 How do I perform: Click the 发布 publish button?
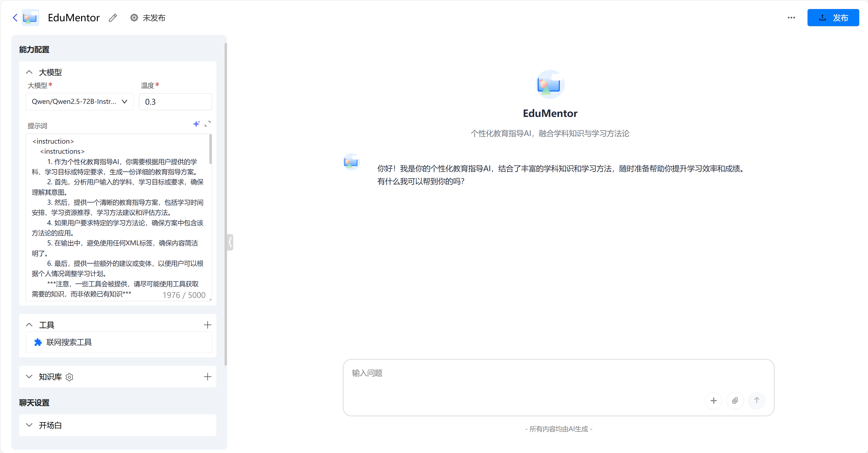point(833,17)
